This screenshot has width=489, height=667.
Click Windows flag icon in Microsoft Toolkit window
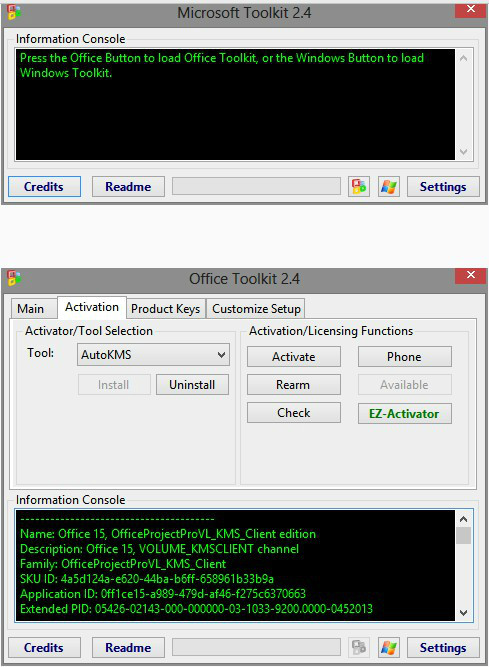click(389, 187)
